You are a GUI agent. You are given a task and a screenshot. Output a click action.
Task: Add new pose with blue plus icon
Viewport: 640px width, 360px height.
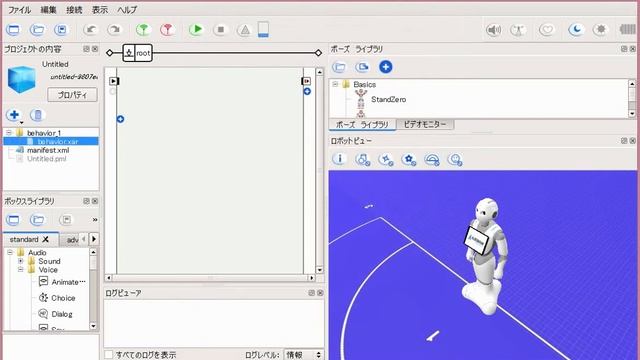(x=385, y=67)
